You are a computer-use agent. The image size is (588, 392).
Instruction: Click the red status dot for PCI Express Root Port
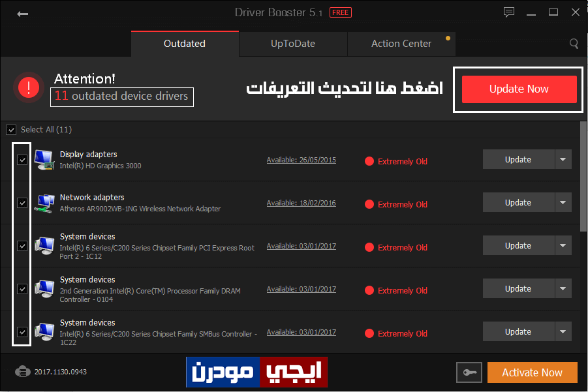click(369, 247)
